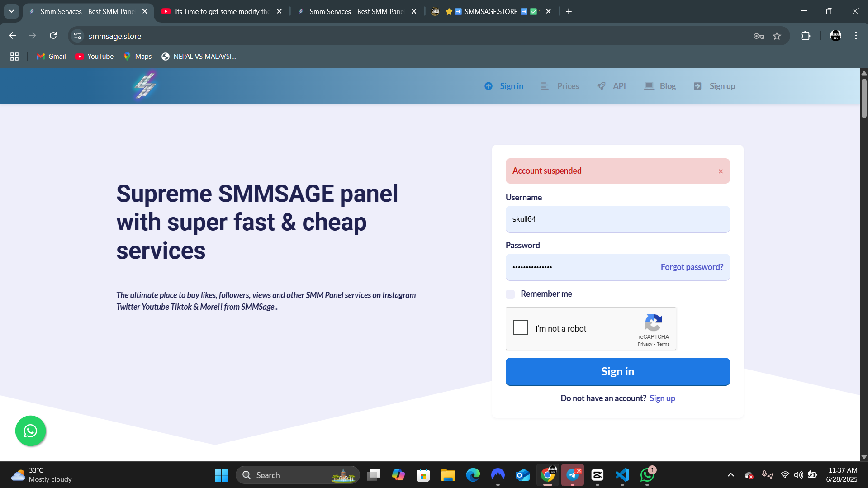Viewport: 868px width, 488px height.
Task: Open Sign up in the top navigation
Action: (714, 86)
